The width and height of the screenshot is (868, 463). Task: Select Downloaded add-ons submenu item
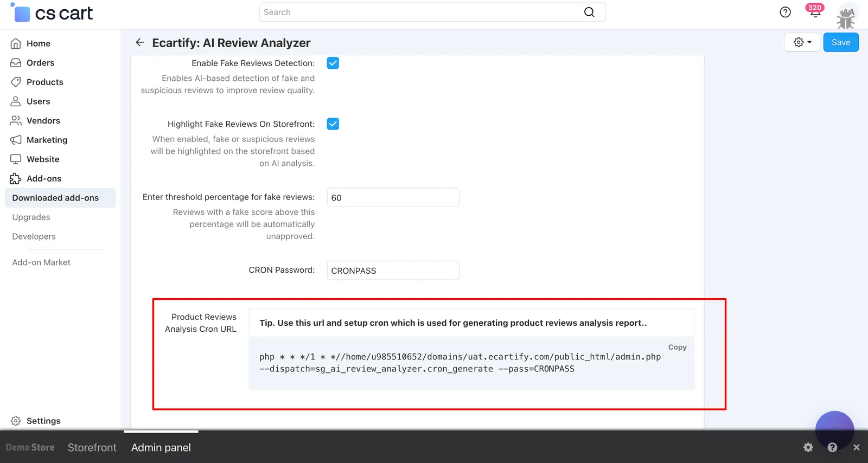60,198
